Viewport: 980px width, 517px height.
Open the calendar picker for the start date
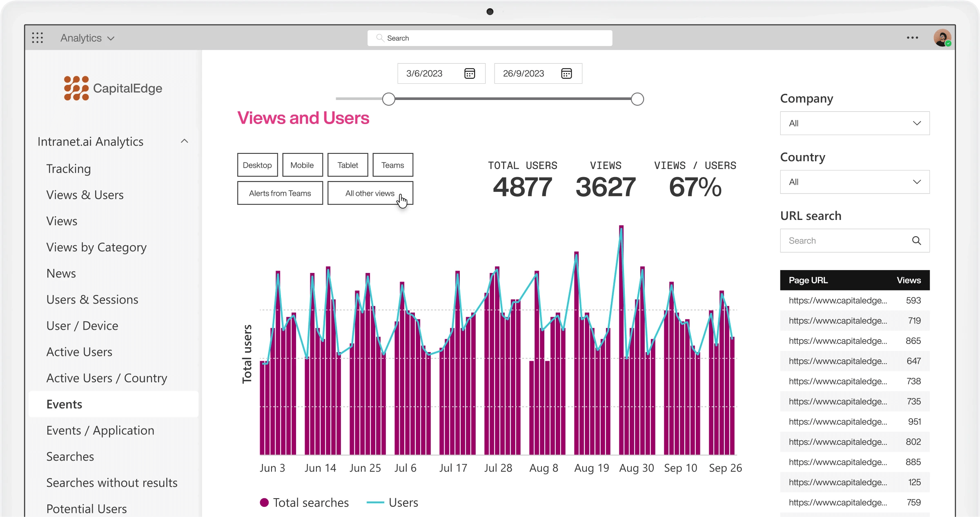point(470,73)
